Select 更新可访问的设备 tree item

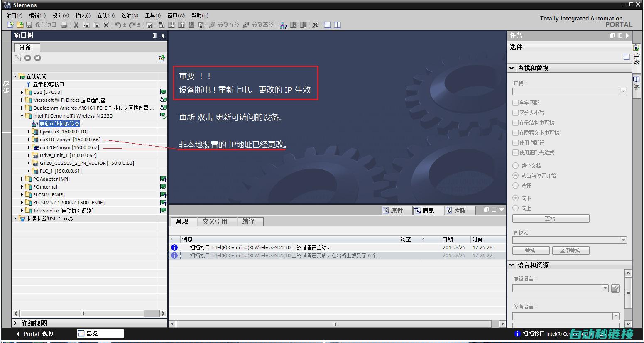pos(59,124)
